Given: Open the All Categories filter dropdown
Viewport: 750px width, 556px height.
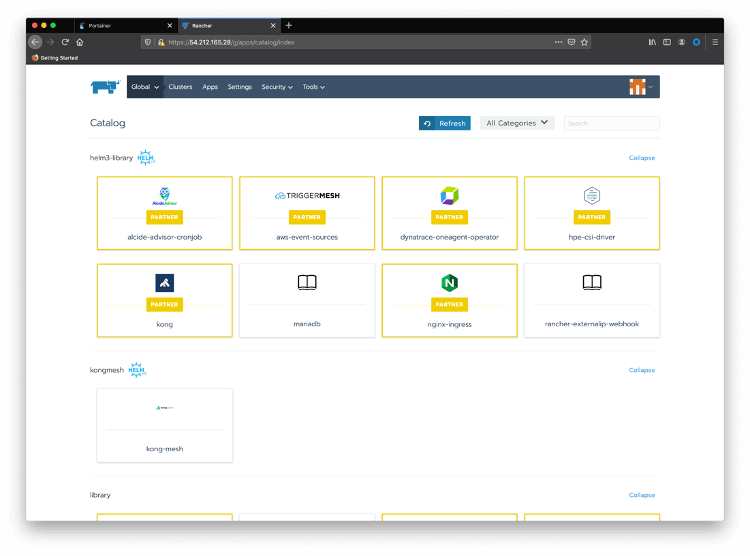Looking at the screenshot, I should point(517,123).
